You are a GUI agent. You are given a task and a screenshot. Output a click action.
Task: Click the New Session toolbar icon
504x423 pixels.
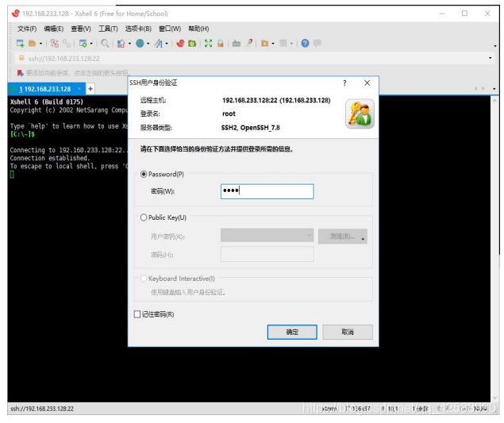[x=21, y=44]
